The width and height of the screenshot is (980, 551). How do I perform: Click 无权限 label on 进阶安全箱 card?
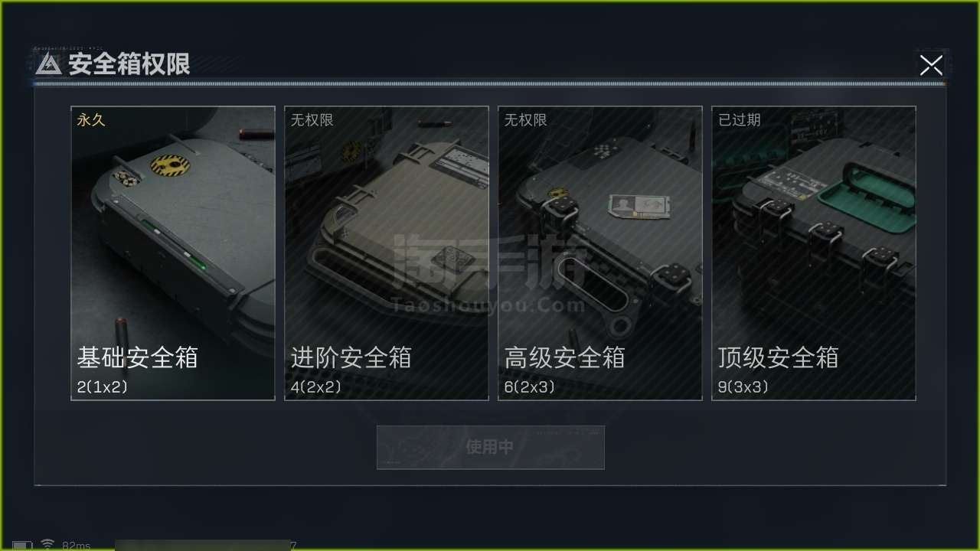312,120
